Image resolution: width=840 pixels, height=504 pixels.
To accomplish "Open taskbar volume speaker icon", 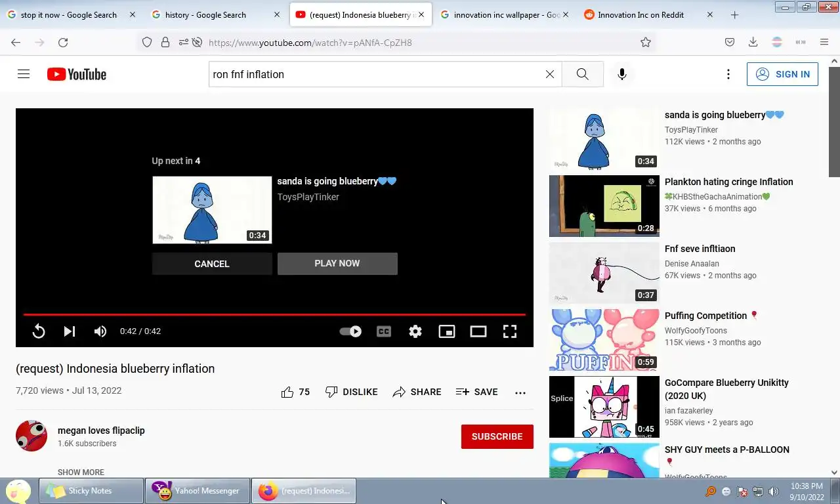I will click(x=774, y=492).
